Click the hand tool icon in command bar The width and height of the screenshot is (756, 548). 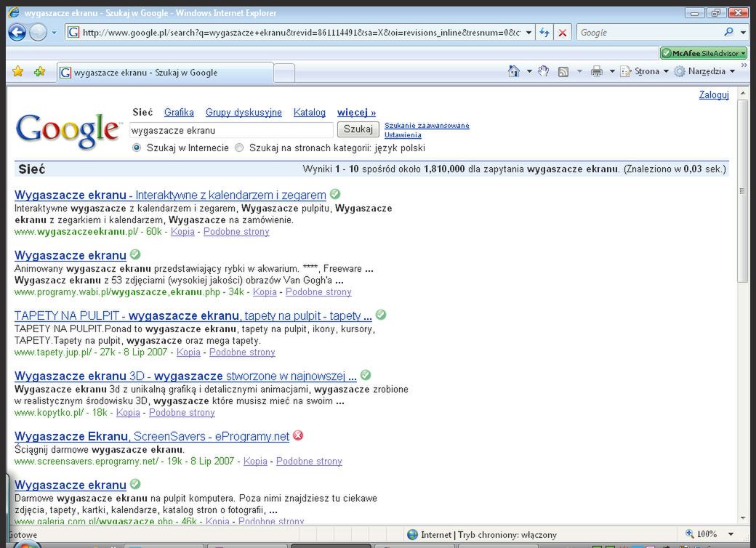pyautogui.click(x=544, y=71)
